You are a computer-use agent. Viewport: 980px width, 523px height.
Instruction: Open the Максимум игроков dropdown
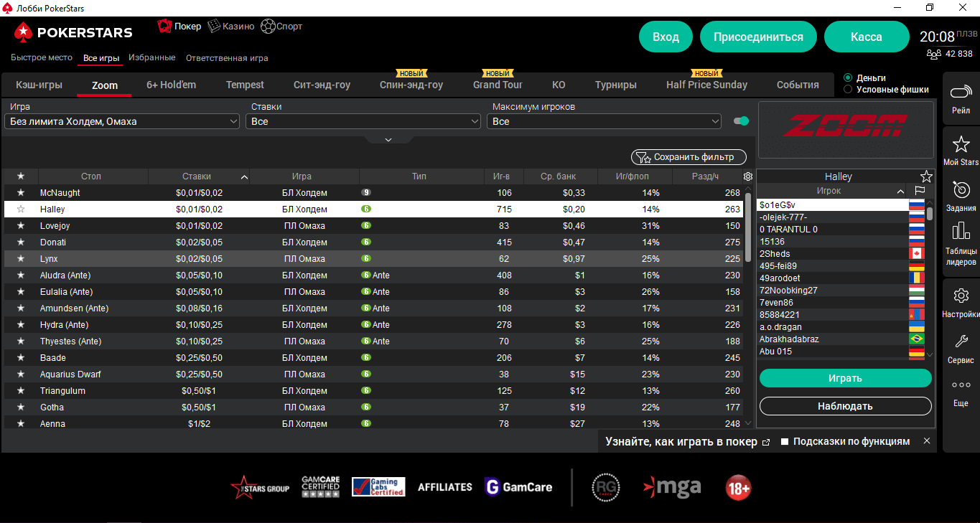(x=604, y=122)
